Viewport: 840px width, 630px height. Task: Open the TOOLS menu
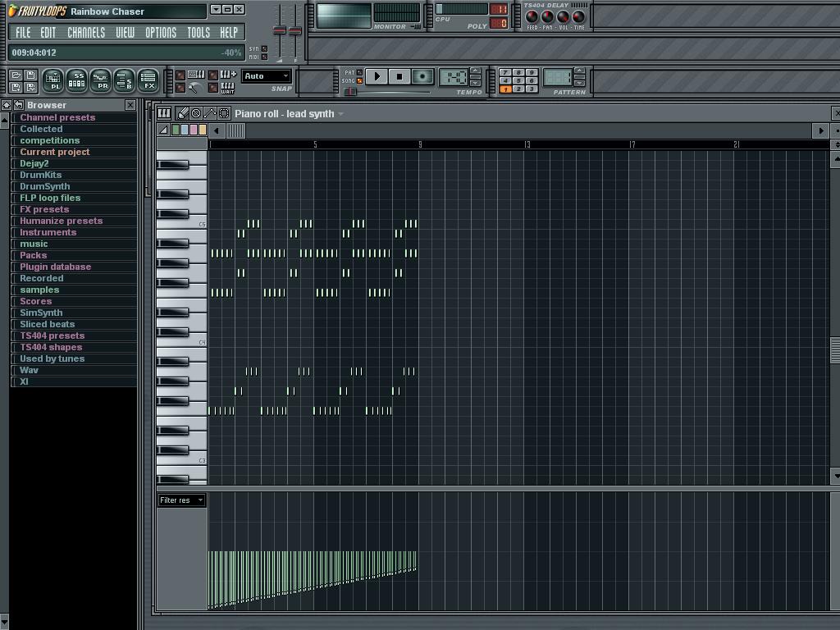[x=199, y=33]
